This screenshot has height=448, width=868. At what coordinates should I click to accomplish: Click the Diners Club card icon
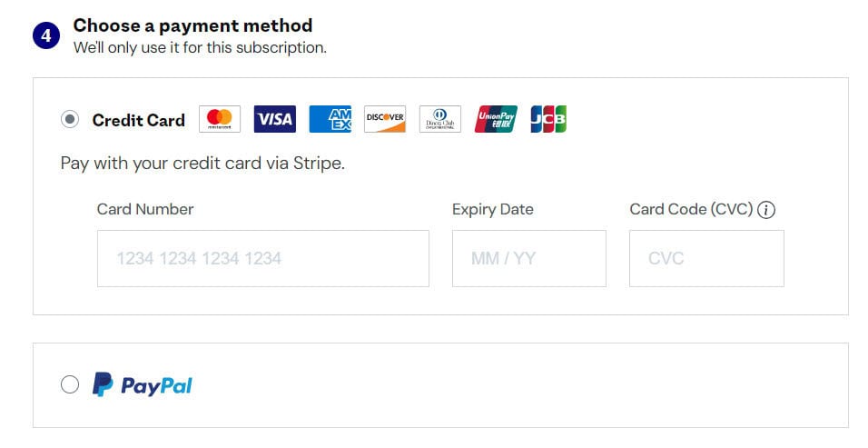coord(440,119)
